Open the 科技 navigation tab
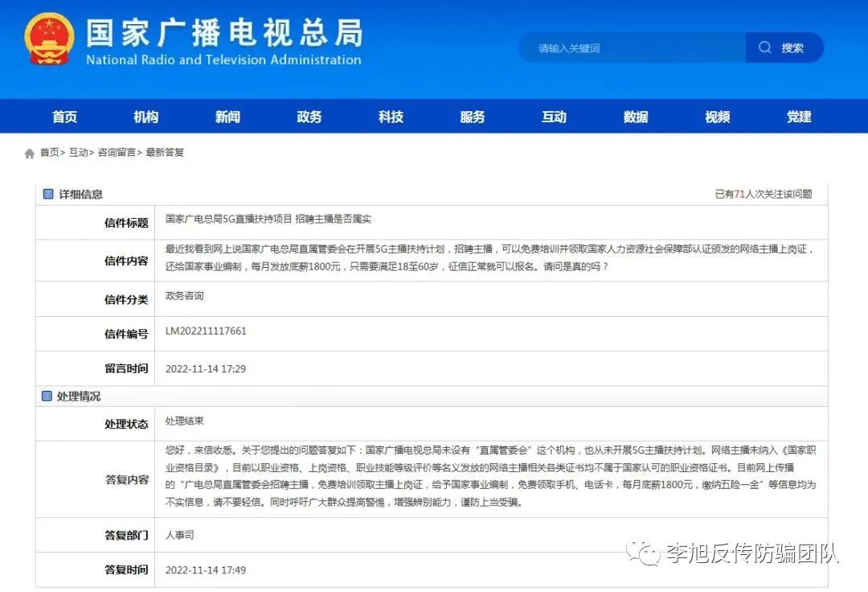The image size is (868, 592). click(x=391, y=117)
